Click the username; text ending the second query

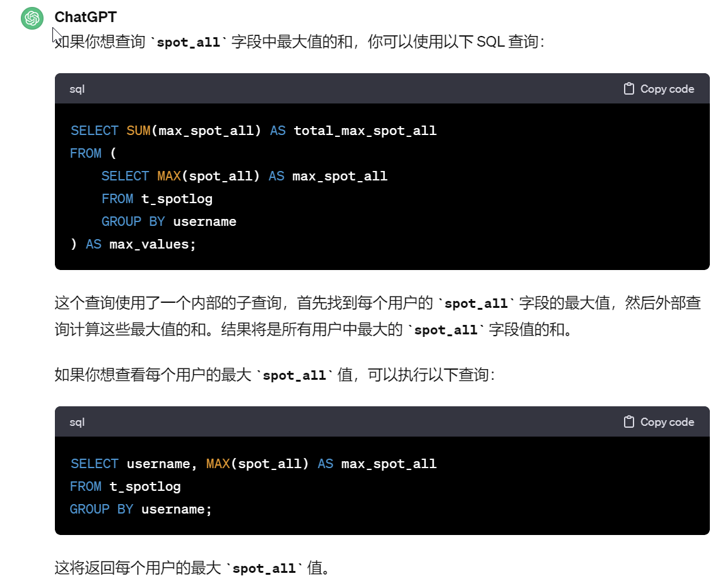[x=177, y=509]
